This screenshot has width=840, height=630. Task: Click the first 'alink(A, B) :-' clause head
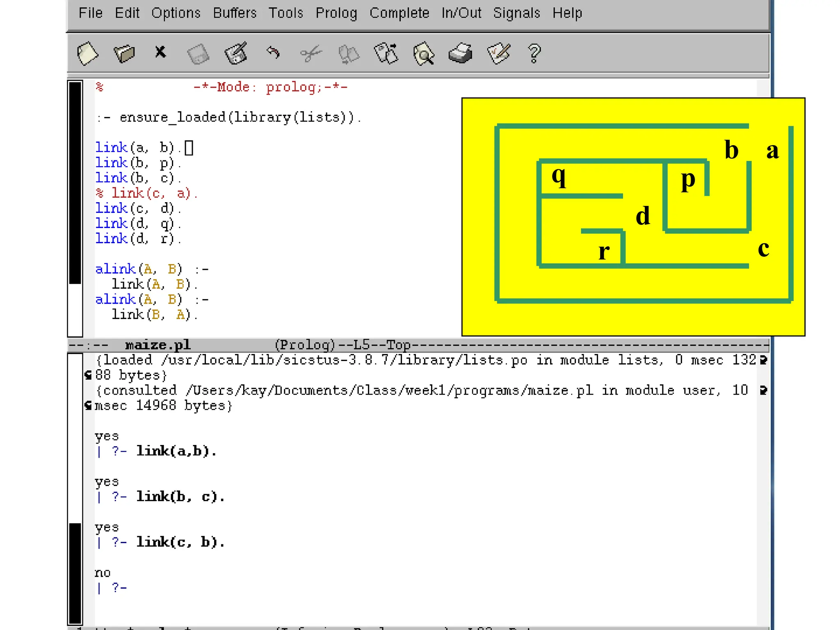[152, 269]
